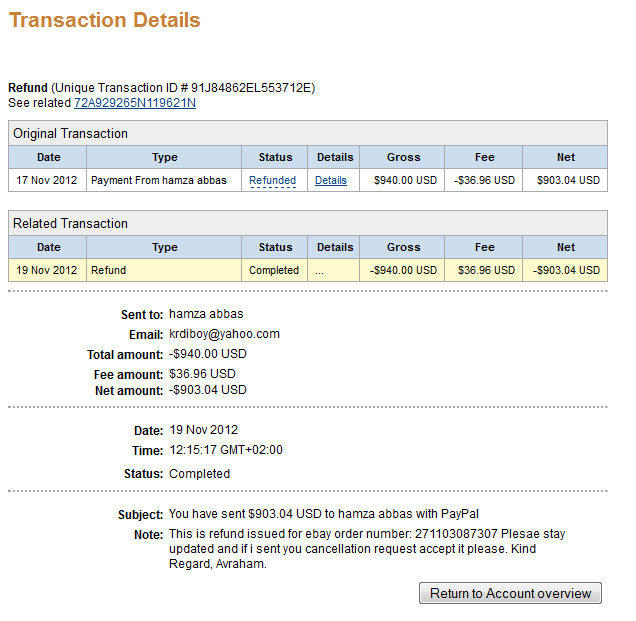Open the Details link in Original Transaction

(x=331, y=181)
